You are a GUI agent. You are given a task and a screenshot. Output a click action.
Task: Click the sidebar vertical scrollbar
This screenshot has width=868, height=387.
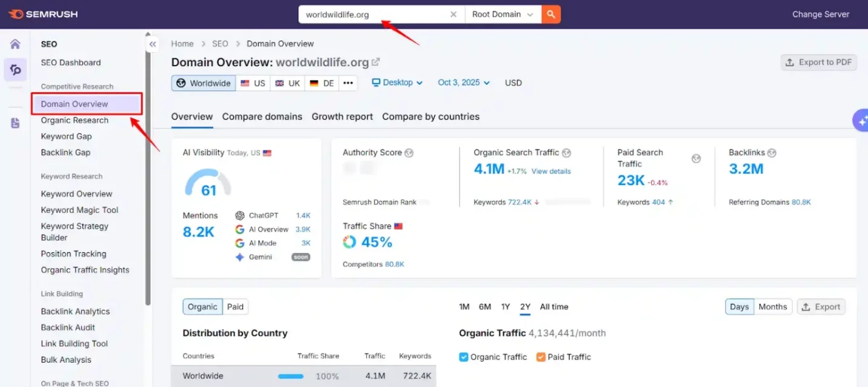coord(149,170)
